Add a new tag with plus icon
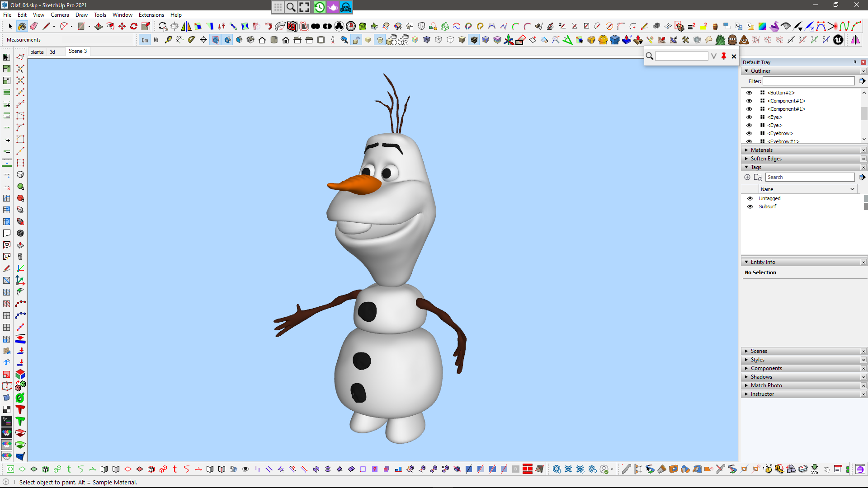The image size is (868, 488). (x=747, y=177)
